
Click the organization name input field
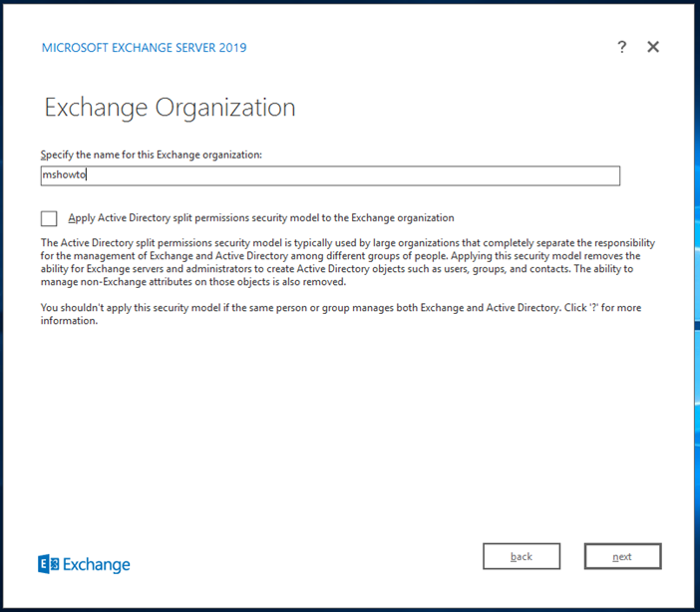(330, 175)
